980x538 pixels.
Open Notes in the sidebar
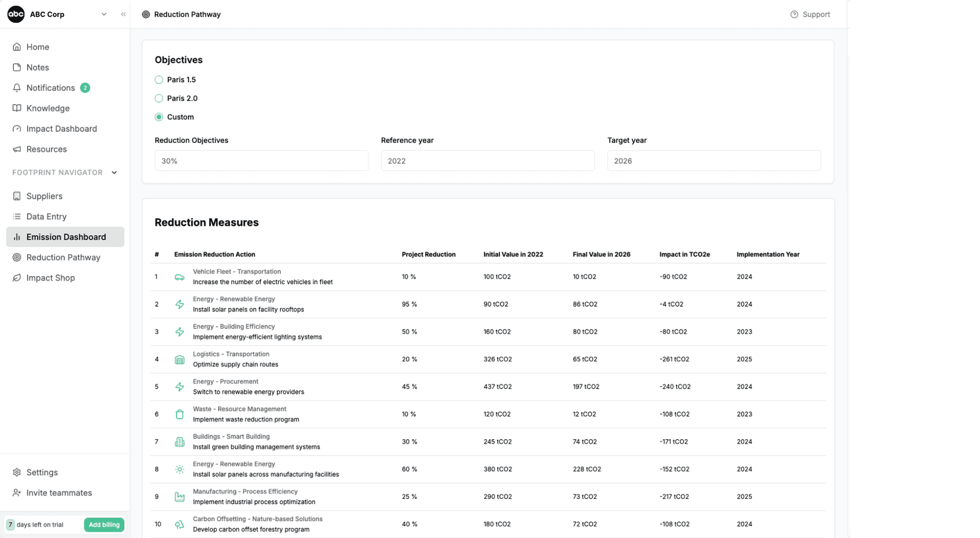(x=65, y=68)
